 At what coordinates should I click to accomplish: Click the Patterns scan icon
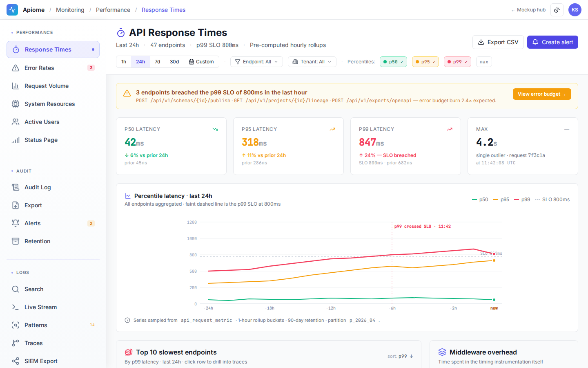(16, 325)
